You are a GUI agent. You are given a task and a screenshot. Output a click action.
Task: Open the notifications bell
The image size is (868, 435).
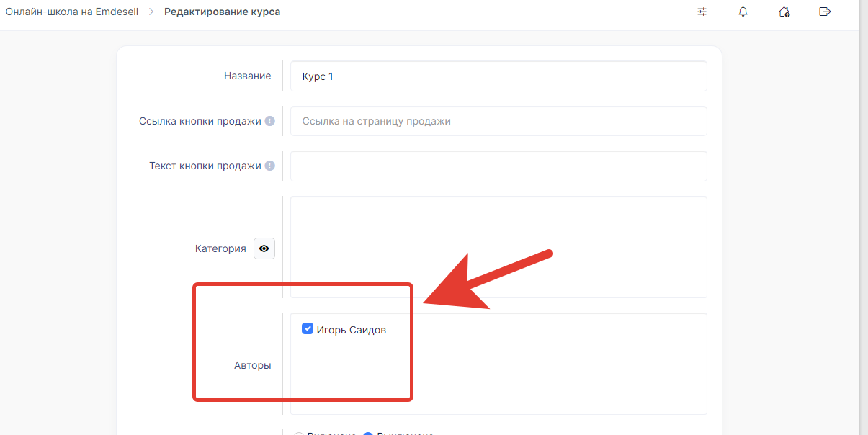click(743, 12)
